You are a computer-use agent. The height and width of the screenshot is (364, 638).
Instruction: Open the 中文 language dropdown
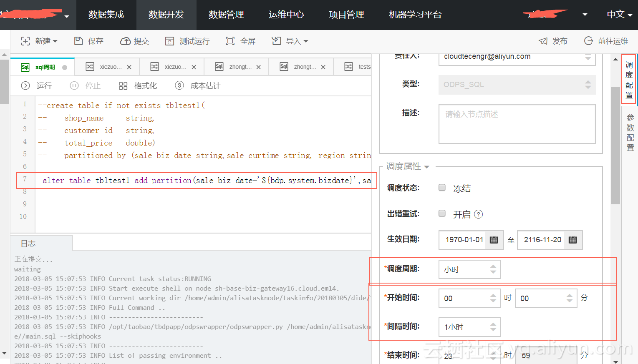point(619,15)
